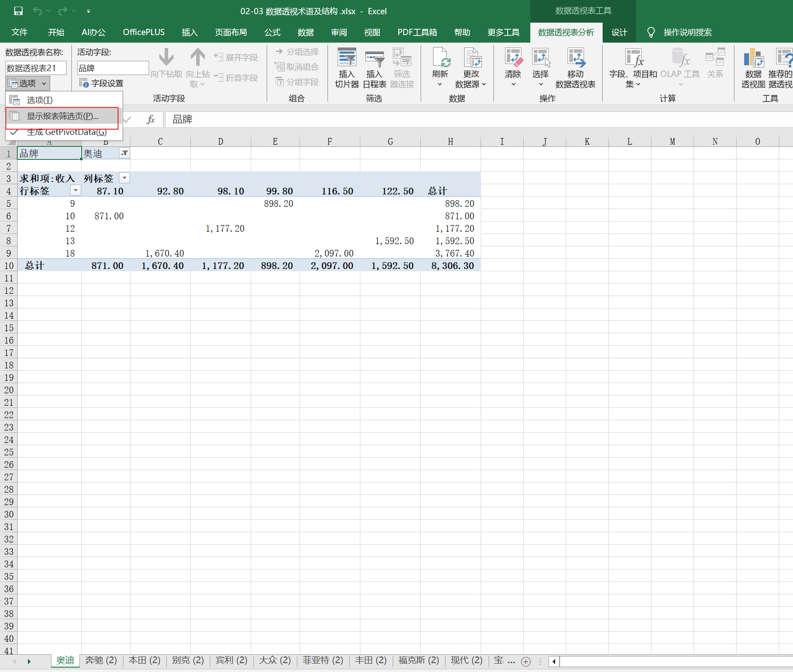Screen dimensions: 793x672
Task: Open Quick Access Toolbar customize arrow
Action: (88, 11)
